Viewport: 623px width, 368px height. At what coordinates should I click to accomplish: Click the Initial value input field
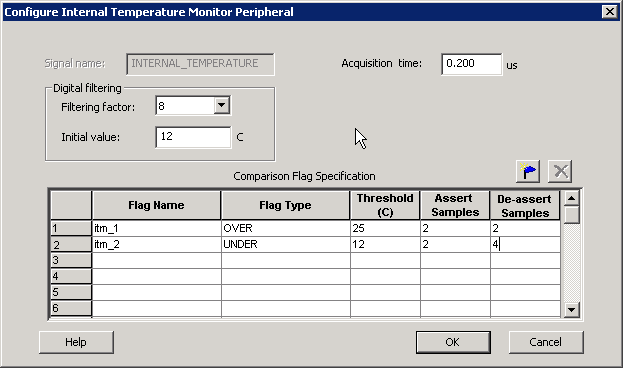coord(193,137)
